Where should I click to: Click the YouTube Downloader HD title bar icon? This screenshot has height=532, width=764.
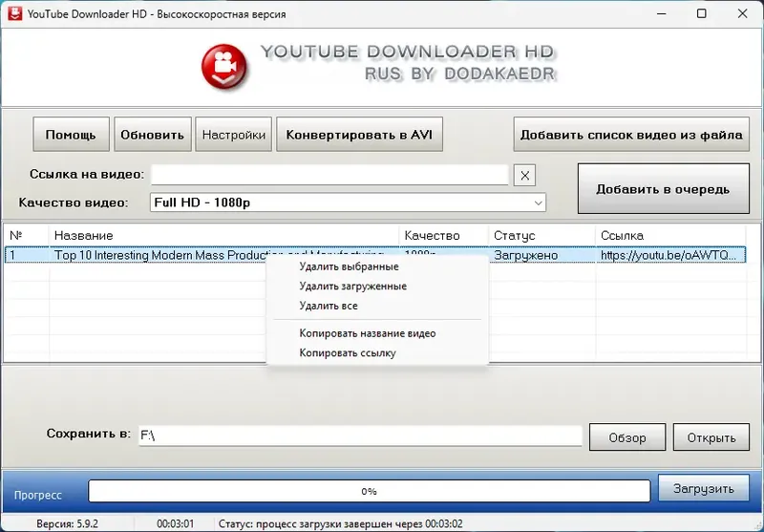(15, 13)
